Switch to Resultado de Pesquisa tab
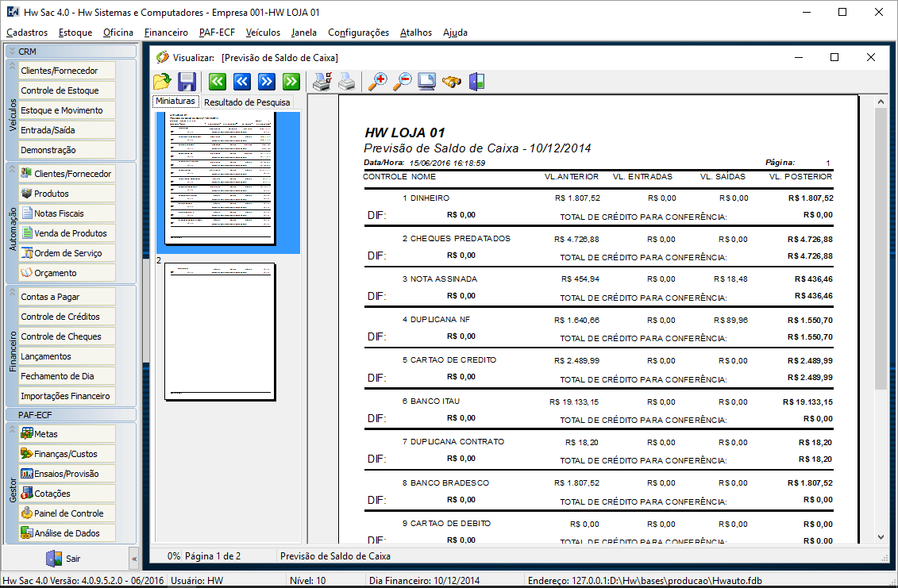898x588 pixels. coord(247,102)
